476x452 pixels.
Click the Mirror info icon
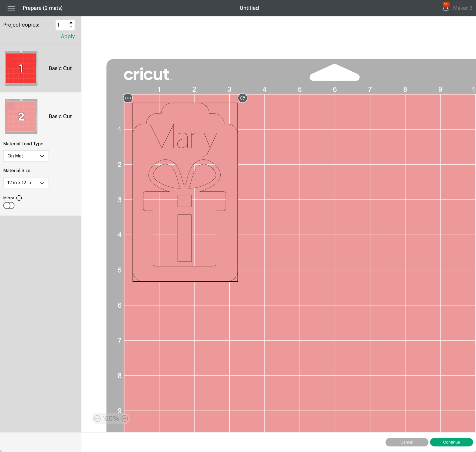pos(19,198)
